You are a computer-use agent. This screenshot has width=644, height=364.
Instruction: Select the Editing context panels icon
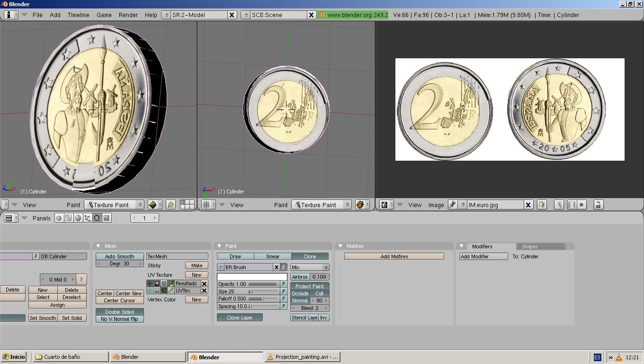(97, 218)
